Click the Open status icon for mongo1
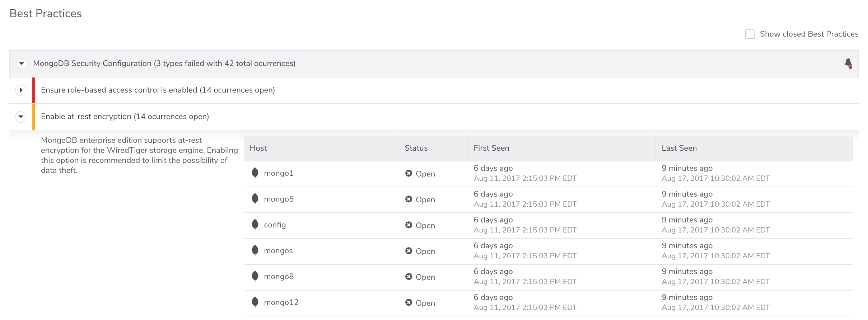This screenshot has height=320, width=868. coord(409,174)
